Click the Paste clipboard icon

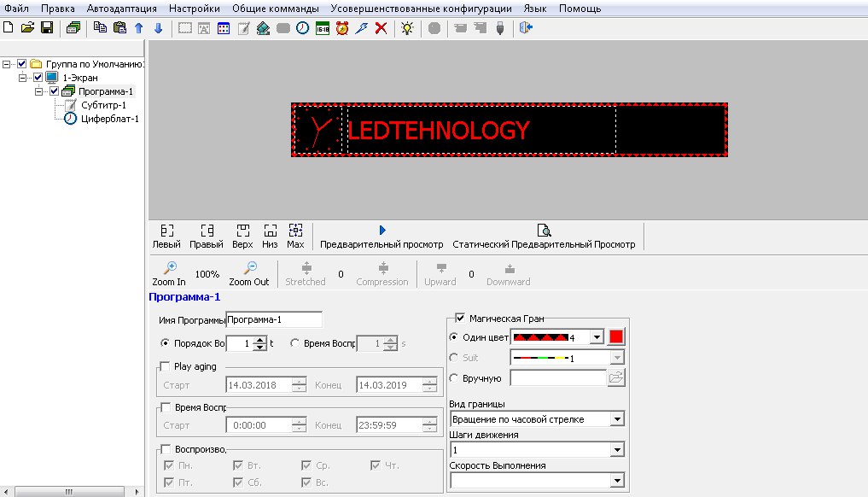119,27
